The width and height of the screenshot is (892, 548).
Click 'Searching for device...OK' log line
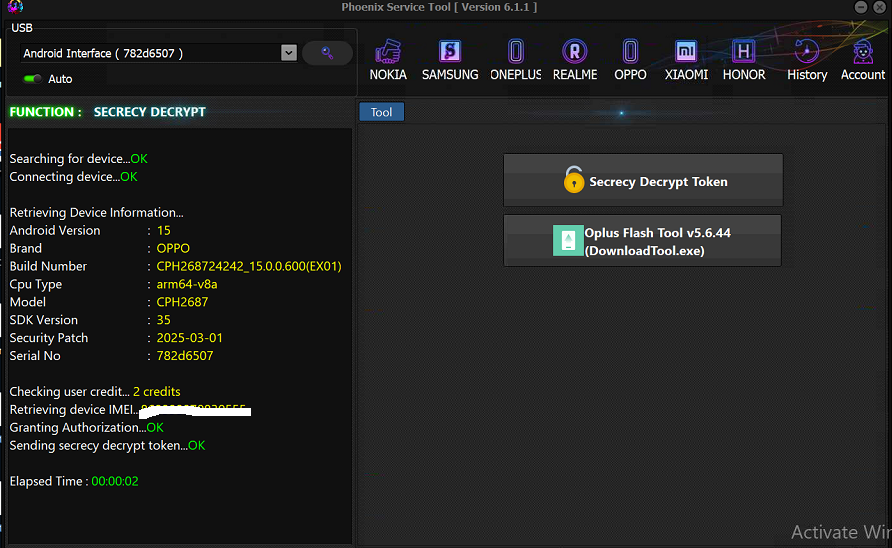pyautogui.click(x=79, y=159)
